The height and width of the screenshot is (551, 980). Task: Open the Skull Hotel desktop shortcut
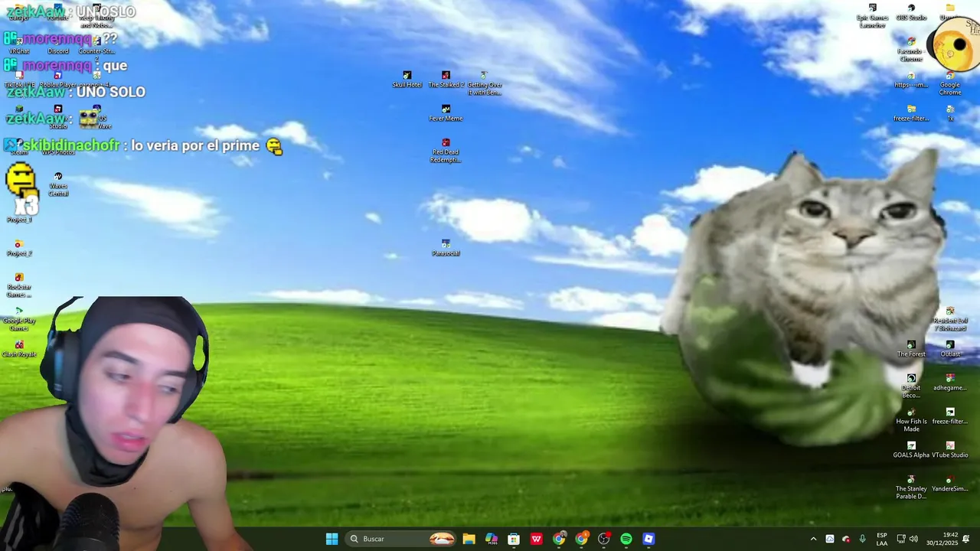click(x=407, y=80)
